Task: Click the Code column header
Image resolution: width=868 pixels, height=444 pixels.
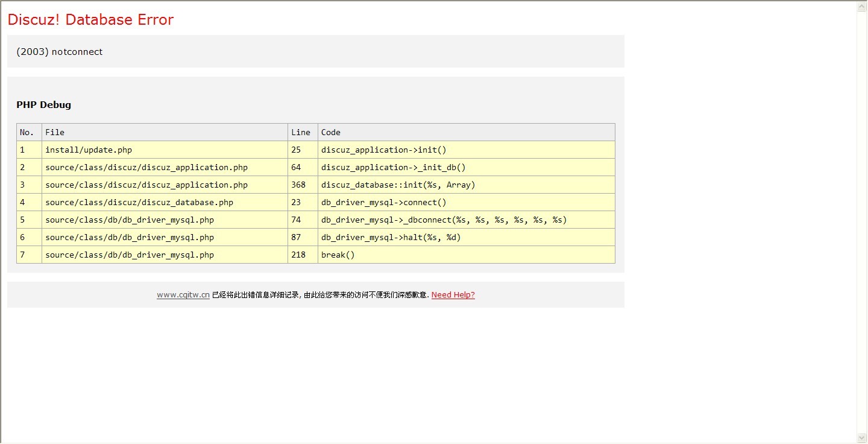Action: (467, 132)
